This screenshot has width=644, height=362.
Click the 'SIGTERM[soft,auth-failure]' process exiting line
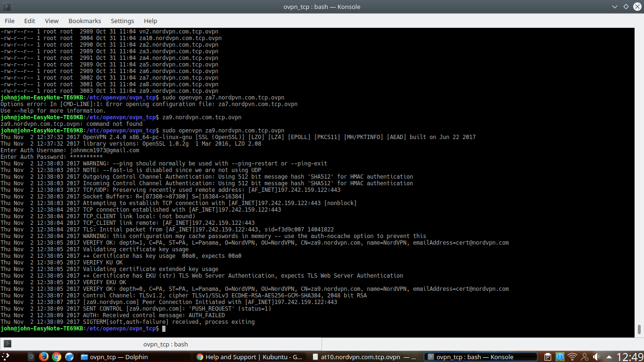coord(127,322)
